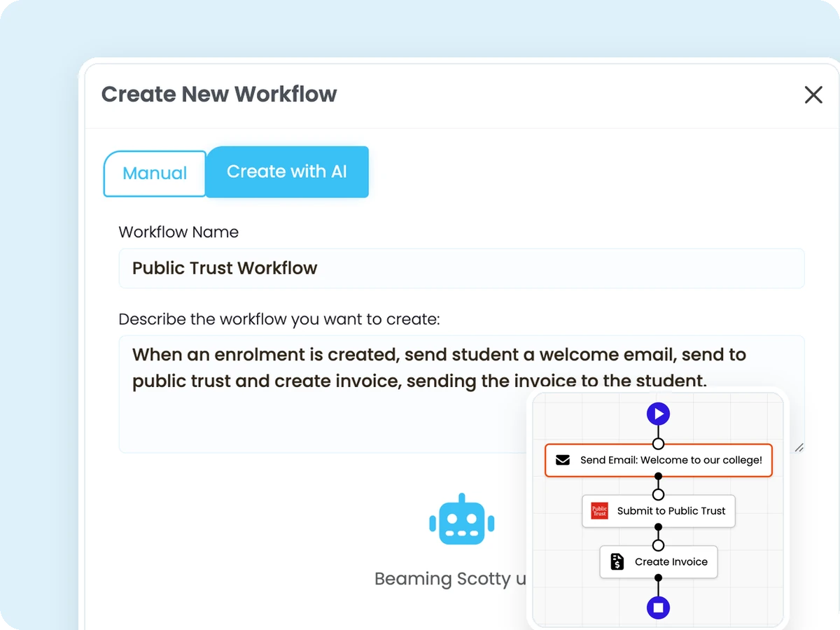Click the Workflow Name input field

(x=461, y=268)
